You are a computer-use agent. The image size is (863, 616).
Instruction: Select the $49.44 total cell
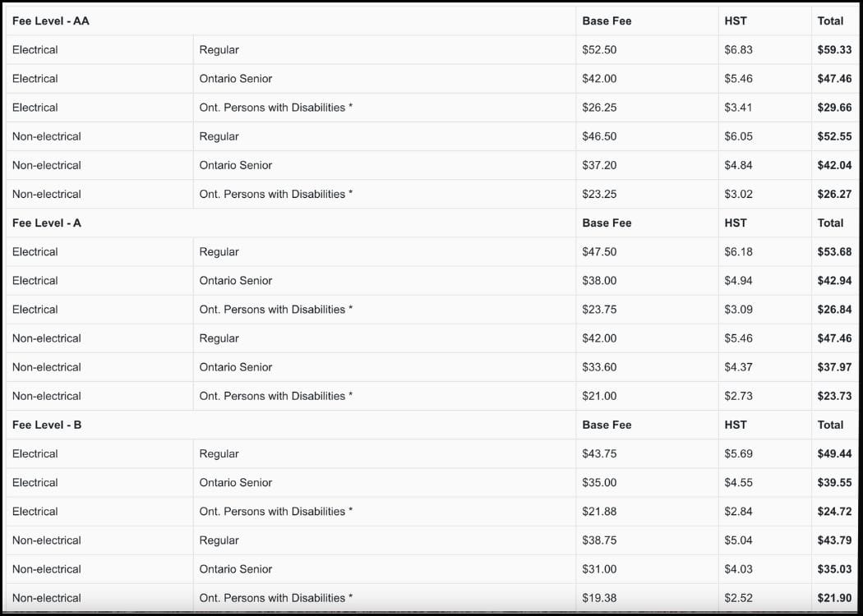(834, 453)
